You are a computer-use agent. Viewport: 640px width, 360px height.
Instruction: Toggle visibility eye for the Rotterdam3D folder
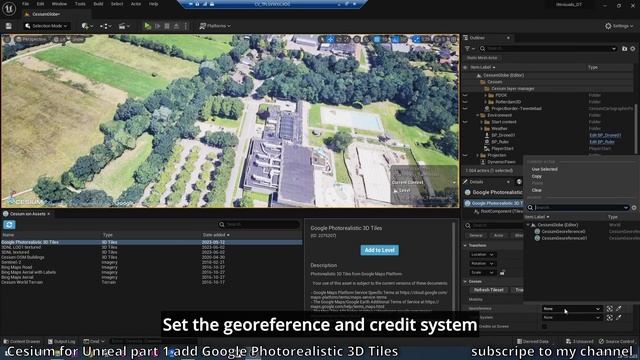coord(465,102)
